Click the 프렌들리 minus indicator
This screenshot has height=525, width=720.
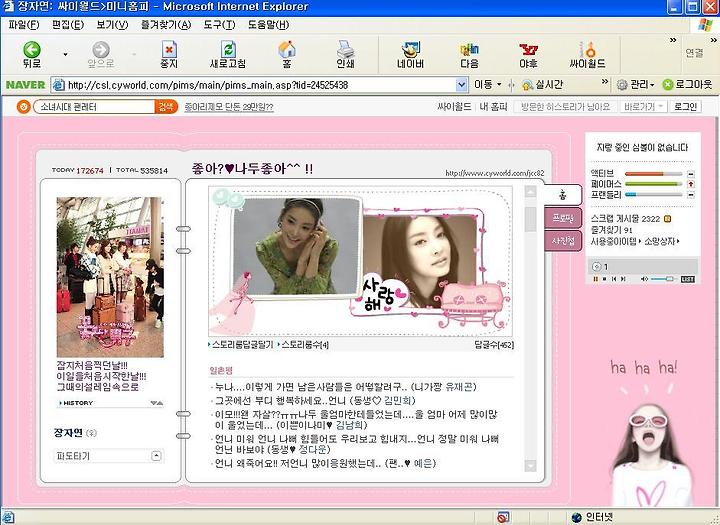click(x=691, y=195)
